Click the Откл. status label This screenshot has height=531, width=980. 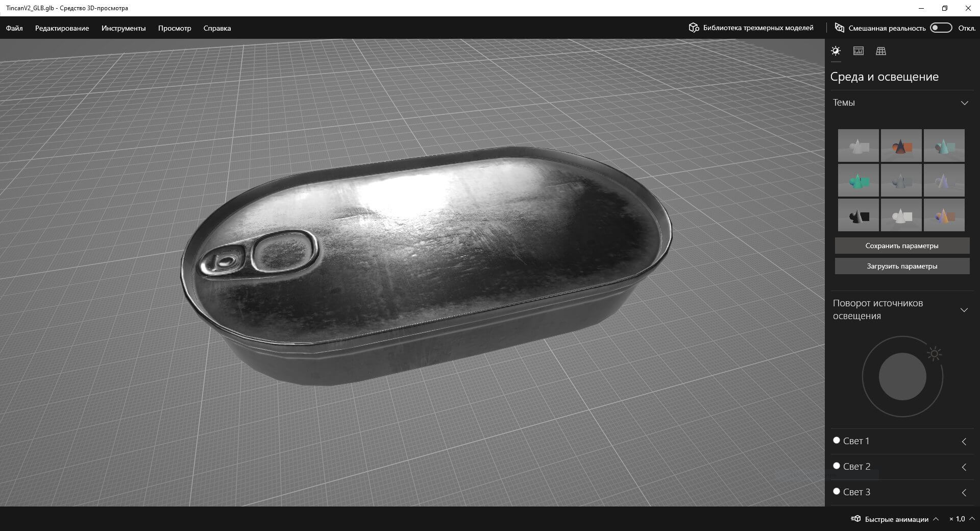(967, 28)
